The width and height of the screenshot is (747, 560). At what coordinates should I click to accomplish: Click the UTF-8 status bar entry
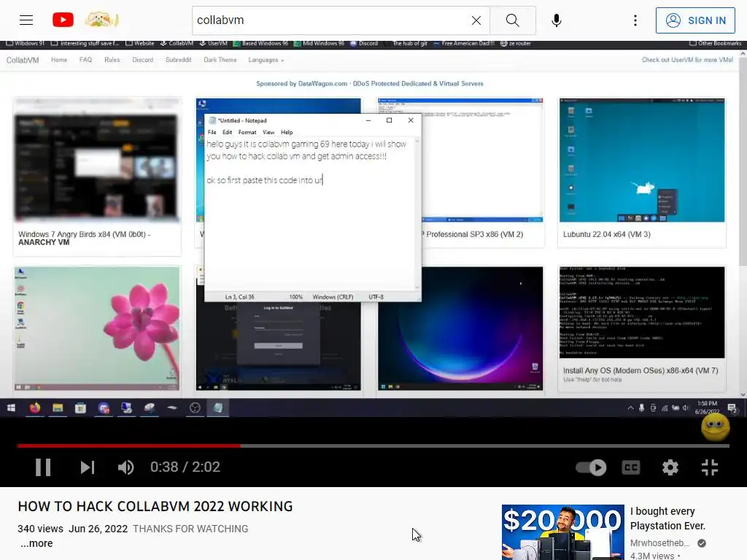(x=376, y=297)
